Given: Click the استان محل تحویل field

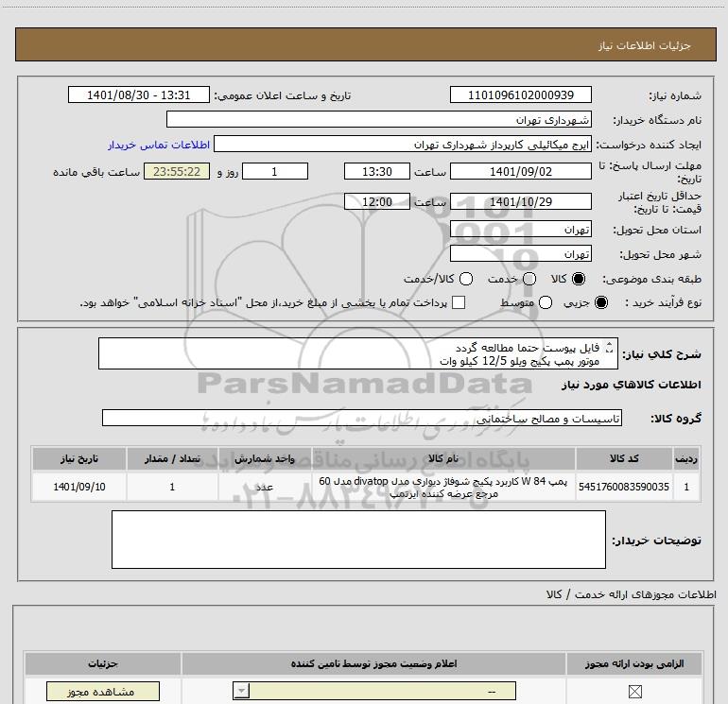Looking at the screenshot, I should click(x=520, y=229).
